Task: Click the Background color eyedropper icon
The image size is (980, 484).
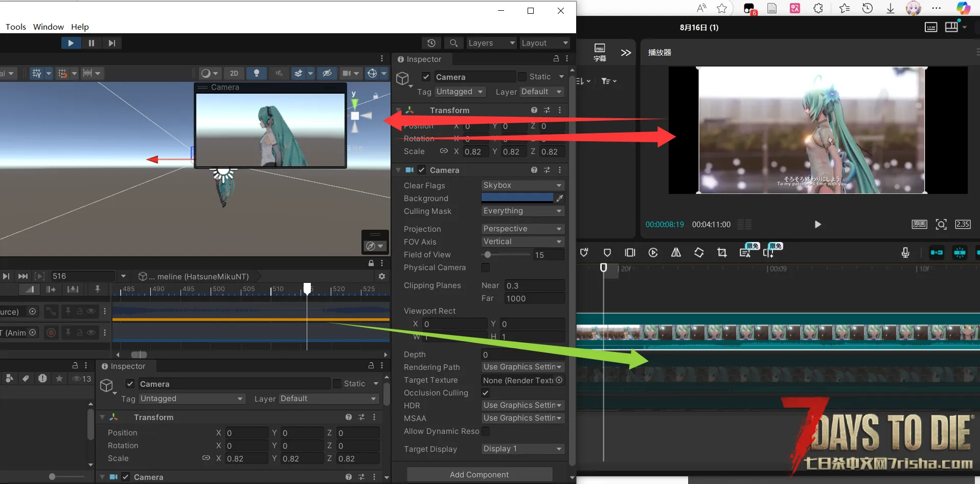Action: (x=560, y=198)
